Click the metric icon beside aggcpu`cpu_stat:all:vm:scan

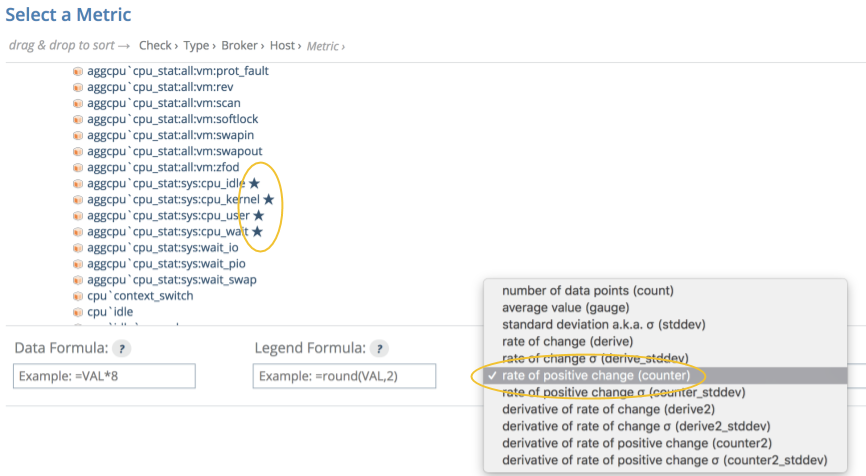[x=78, y=103]
